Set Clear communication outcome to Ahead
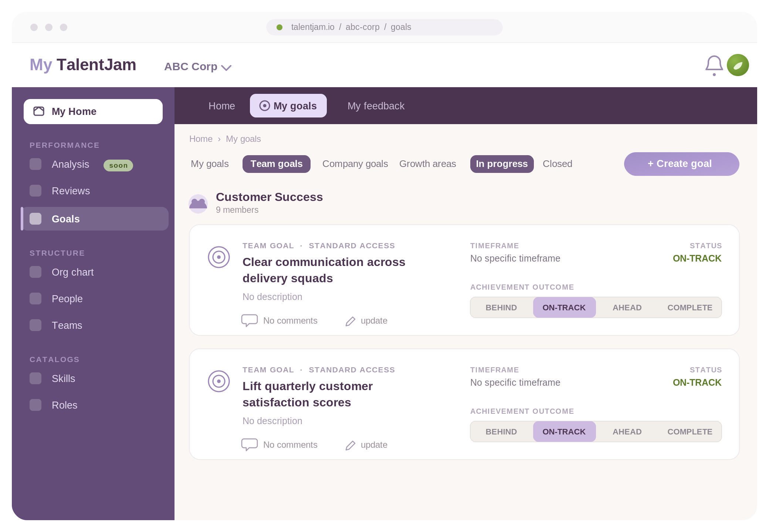Viewport: 769px width, 532px height. click(x=627, y=307)
